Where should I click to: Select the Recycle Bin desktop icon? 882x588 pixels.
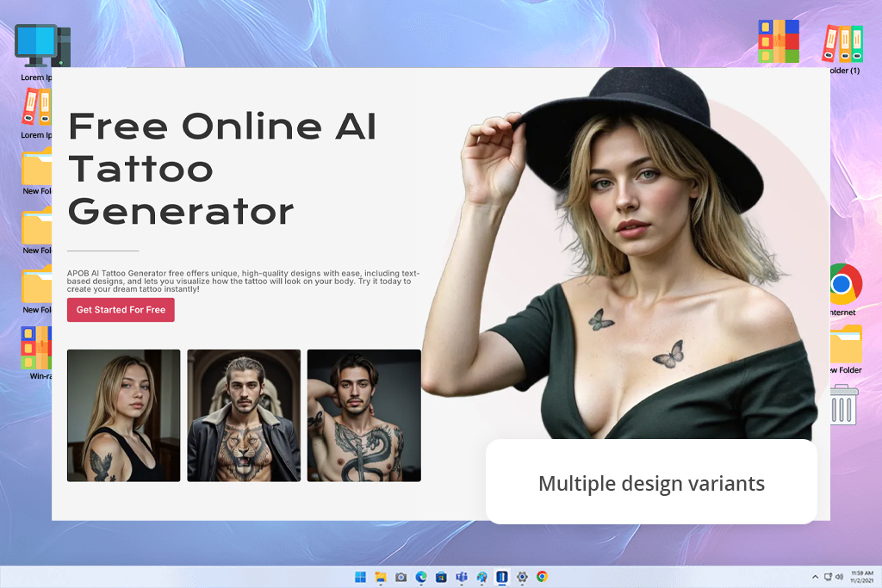(844, 405)
